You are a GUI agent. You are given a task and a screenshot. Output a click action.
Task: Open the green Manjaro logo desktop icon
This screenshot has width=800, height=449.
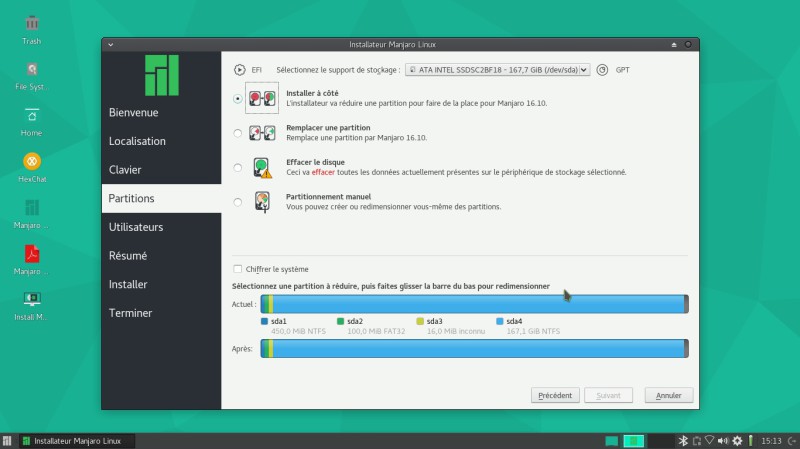click(x=32, y=208)
